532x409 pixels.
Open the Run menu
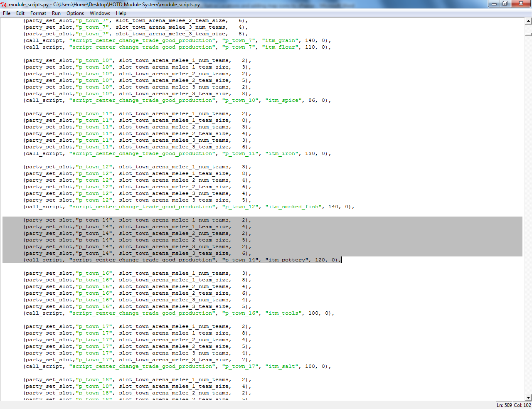(x=57, y=13)
